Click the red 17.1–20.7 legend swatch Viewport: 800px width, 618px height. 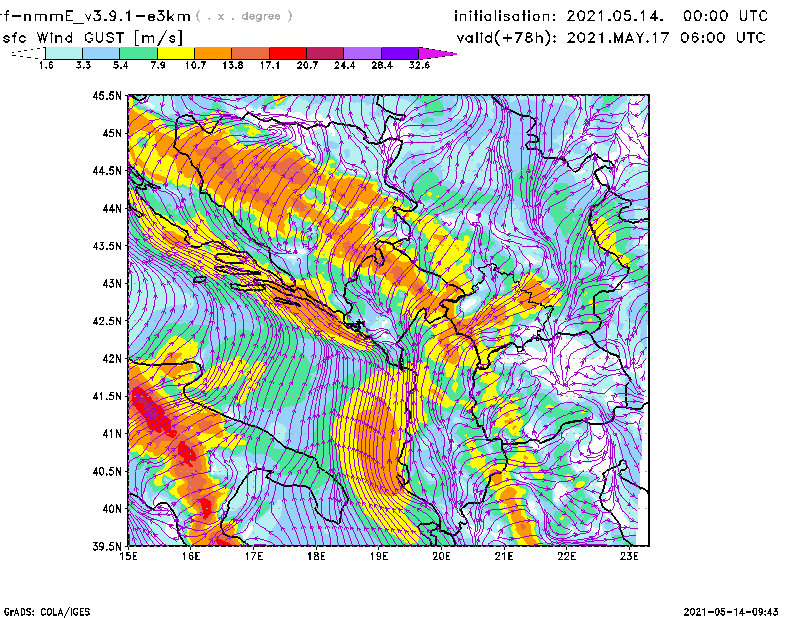(x=288, y=53)
